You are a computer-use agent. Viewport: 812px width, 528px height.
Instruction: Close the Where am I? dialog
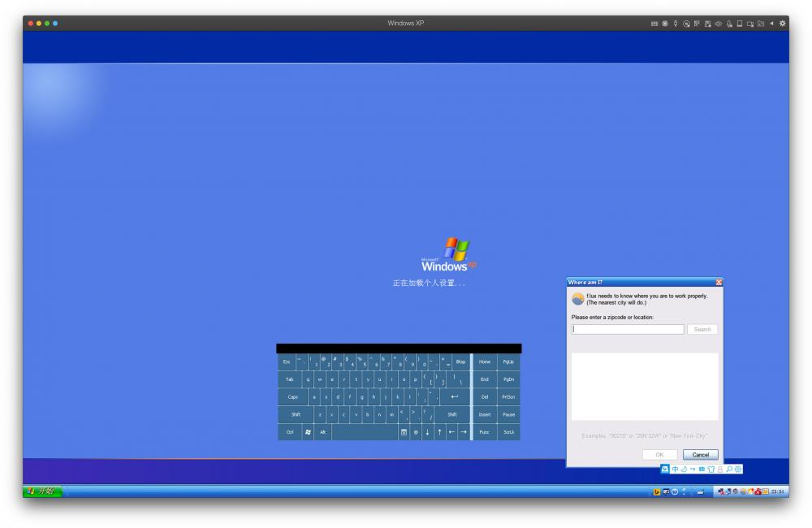719,282
